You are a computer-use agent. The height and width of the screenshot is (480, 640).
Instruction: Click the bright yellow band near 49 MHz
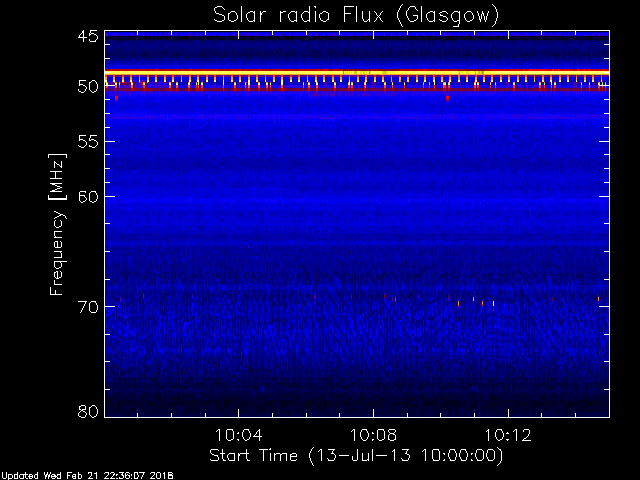tap(355, 73)
